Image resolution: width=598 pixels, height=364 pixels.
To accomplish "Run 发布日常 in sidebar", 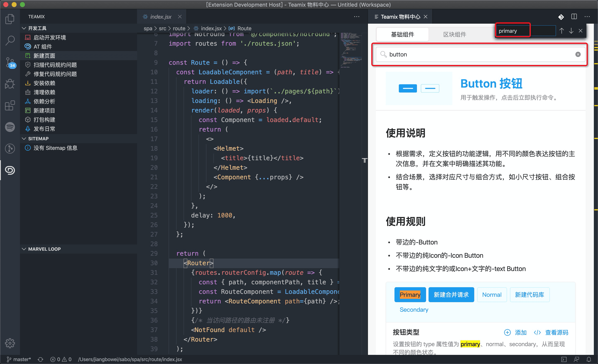I will click(79, 129).
